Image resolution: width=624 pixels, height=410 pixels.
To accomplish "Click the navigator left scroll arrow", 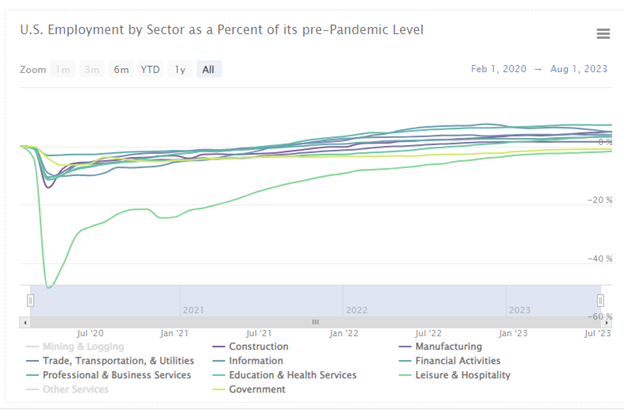I will coord(26,322).
